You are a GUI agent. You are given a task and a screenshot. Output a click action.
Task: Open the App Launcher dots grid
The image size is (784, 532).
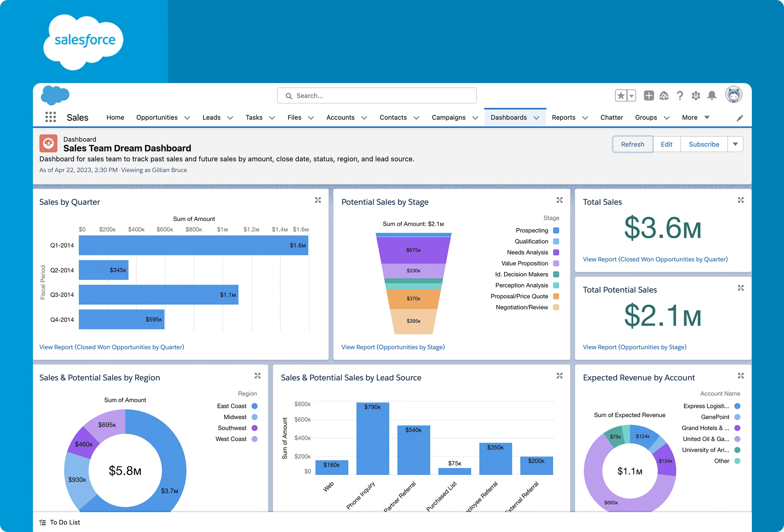[x=51, y=117]
